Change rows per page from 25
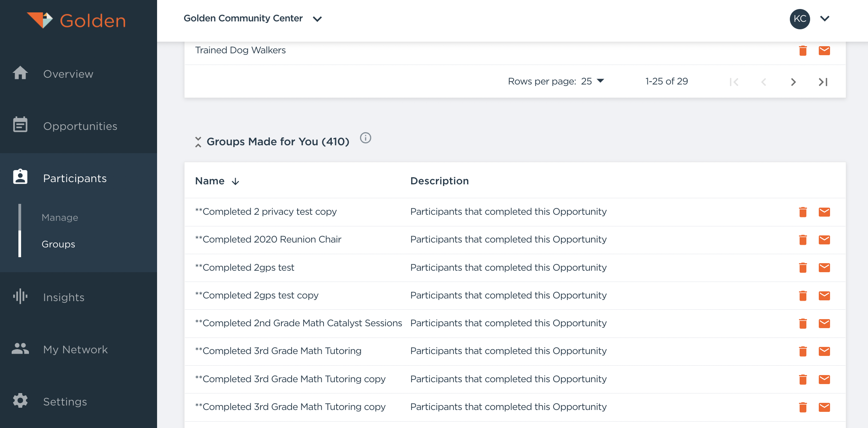 tap(592, 81)
